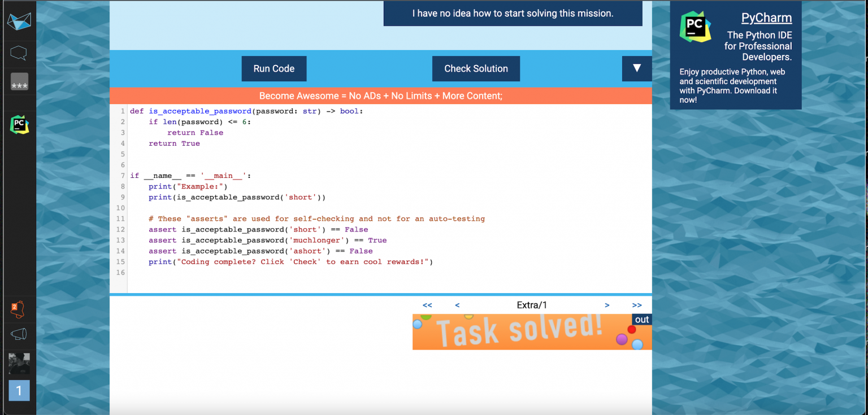Image resolution: width=868 pixels, height=415 pixels.
Task: Click the PyCharm icon in the left sidebar
Action: (x=19, y=125)
